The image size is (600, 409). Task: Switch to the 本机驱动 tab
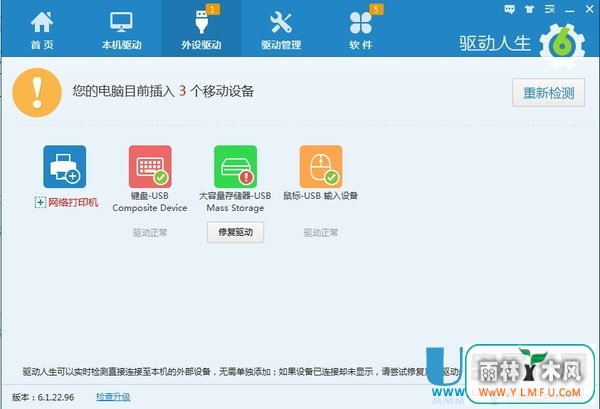pos(121,29)
